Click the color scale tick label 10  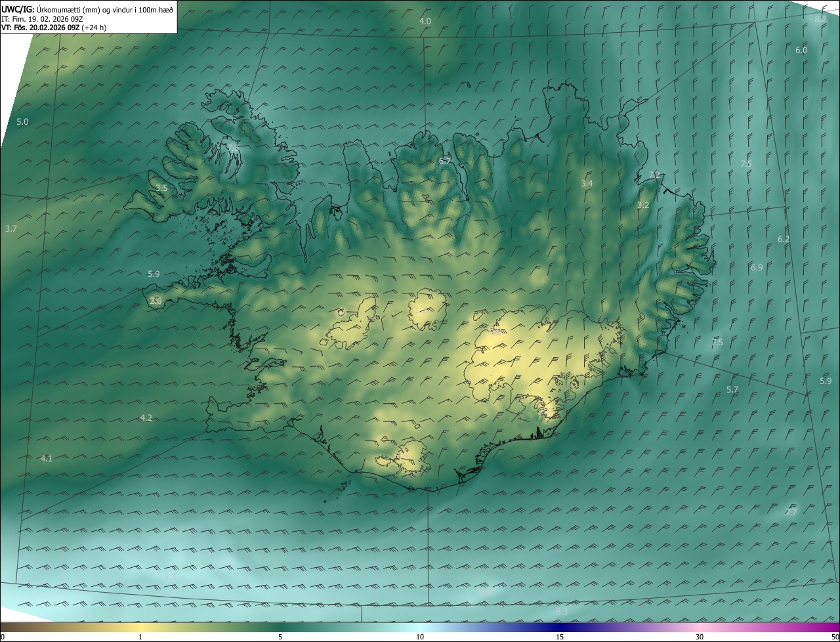[x=420, y=637]
